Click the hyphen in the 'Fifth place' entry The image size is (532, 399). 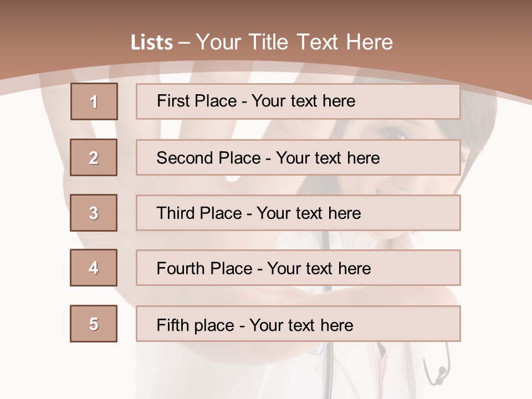pos(241,325)
